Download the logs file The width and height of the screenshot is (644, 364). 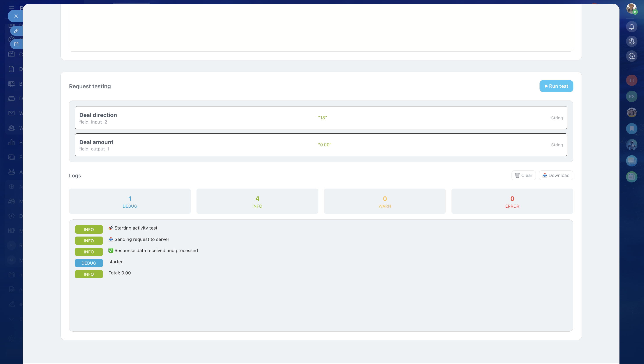coord(556,175)
